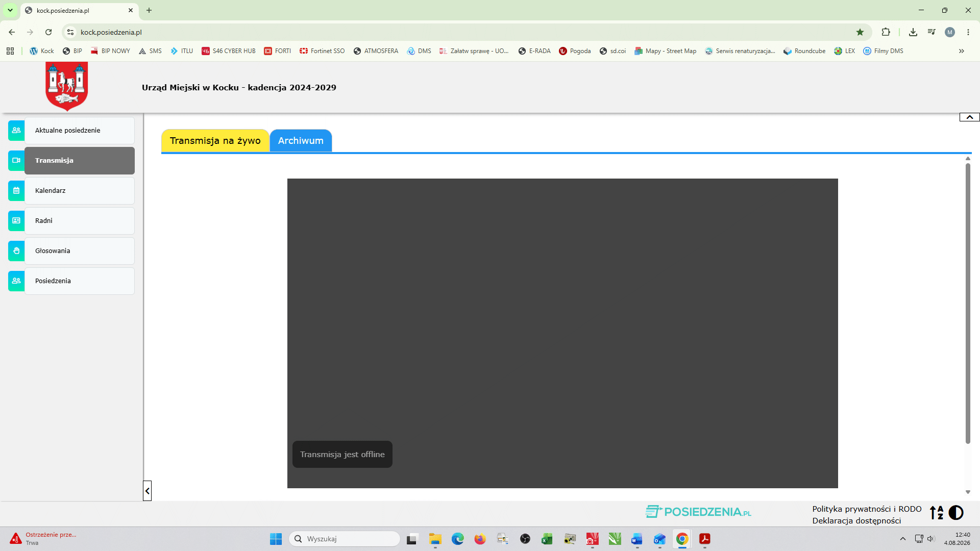Open Posiedzenia from the sidebar
Viewport: 980px width, 551px height.
coord(80,281)
